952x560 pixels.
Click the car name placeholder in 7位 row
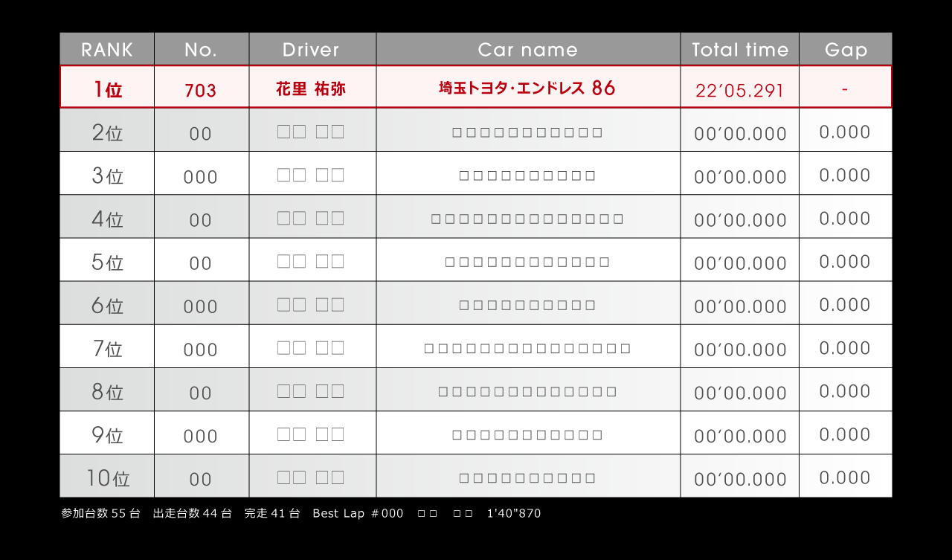(x=527, y=348)
